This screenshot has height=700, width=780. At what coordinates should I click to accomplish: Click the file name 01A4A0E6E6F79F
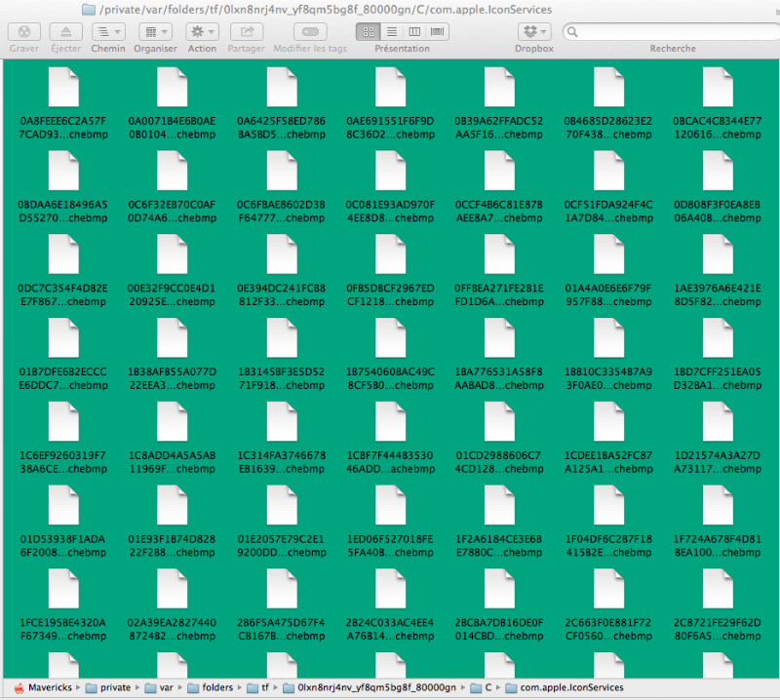(608, 295)
